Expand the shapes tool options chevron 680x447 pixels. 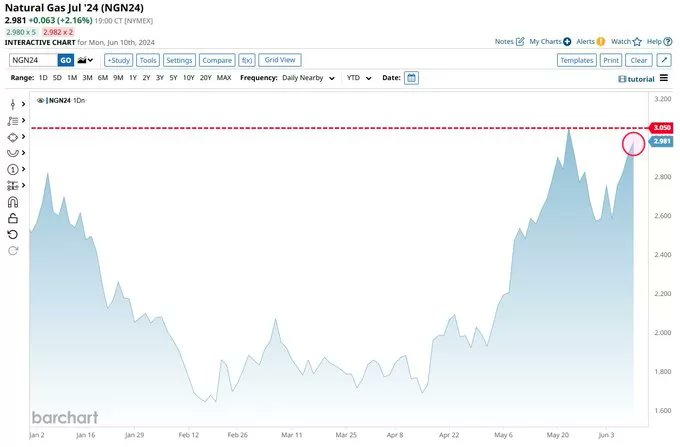click(23, 137)
